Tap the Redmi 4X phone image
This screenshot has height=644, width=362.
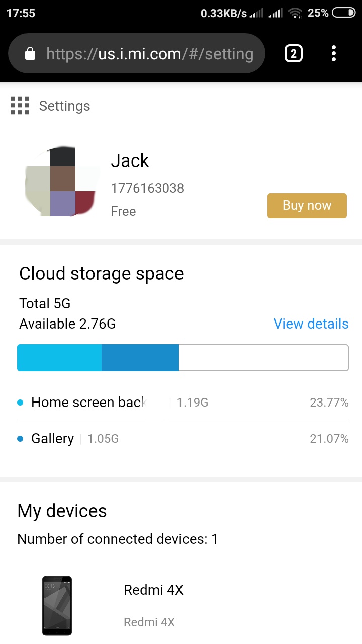coord(57,605)
